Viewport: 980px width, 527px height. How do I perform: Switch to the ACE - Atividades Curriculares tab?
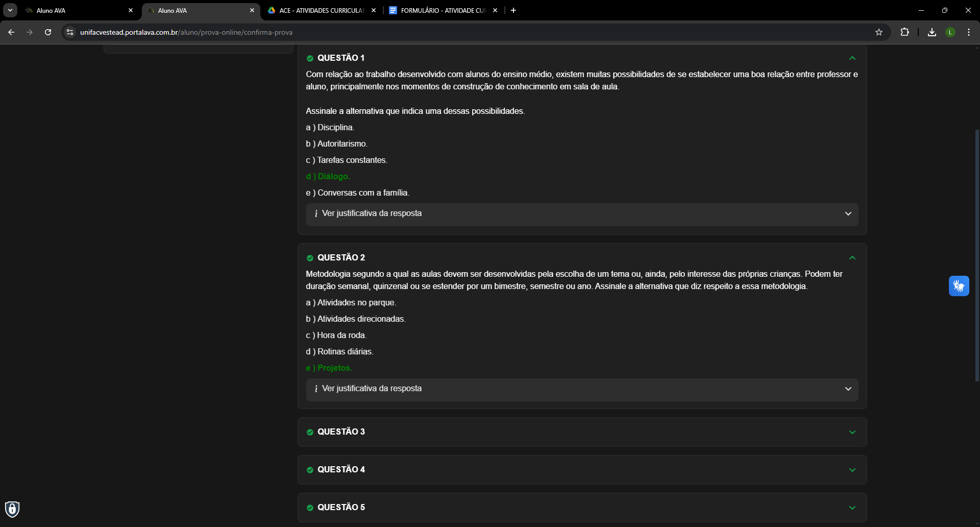(322, 10)
